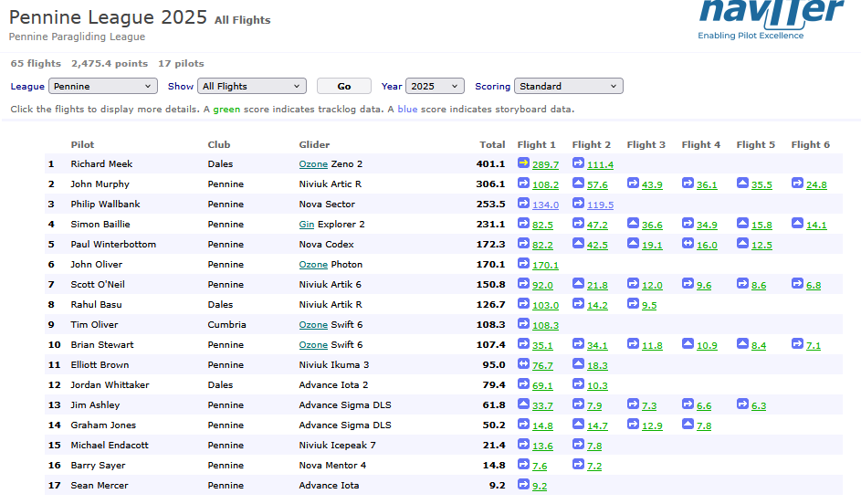
Task: Open the Year dropdown showing 2025
Action: tap(435, 86)
